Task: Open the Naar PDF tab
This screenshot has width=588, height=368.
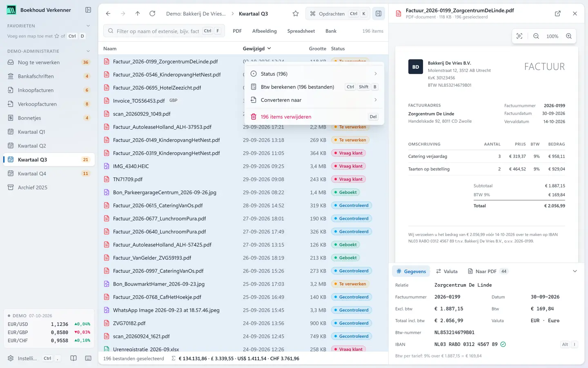Action: (487, 271)
